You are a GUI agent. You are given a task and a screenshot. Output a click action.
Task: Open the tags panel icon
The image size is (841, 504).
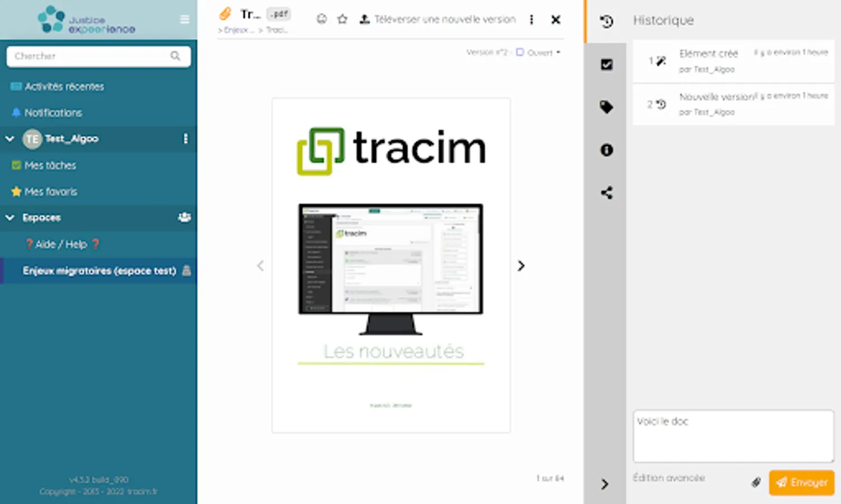[606, 107]
